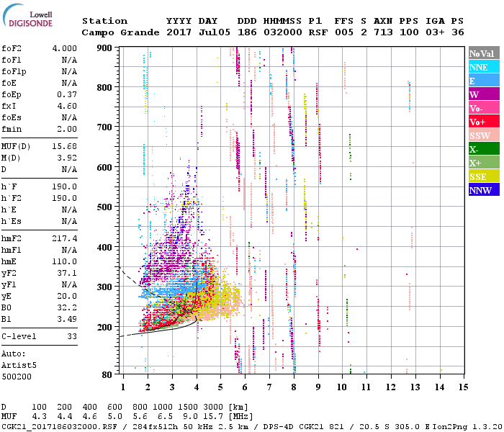Click the C-level value 33

71,336
